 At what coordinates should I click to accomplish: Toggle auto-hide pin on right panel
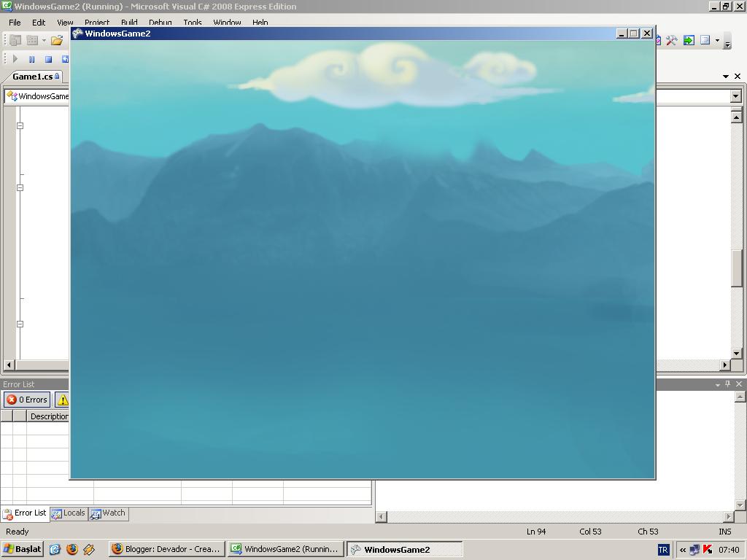pos(727,384)
